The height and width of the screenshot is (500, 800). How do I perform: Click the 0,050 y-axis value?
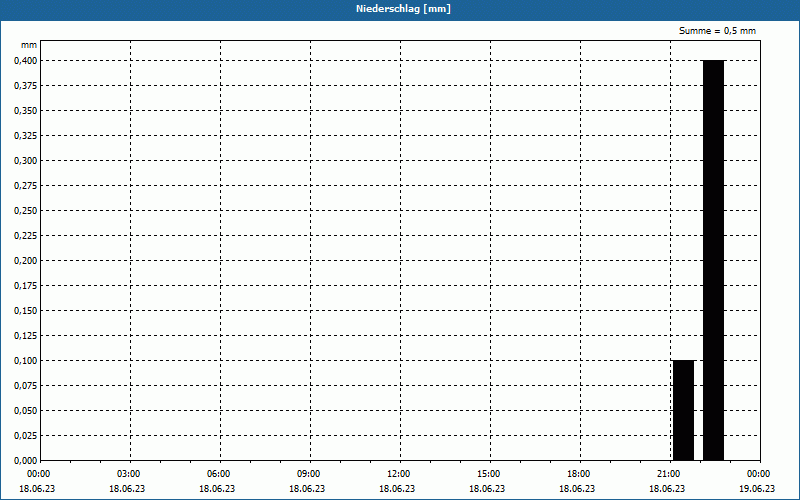pos(26,411)
